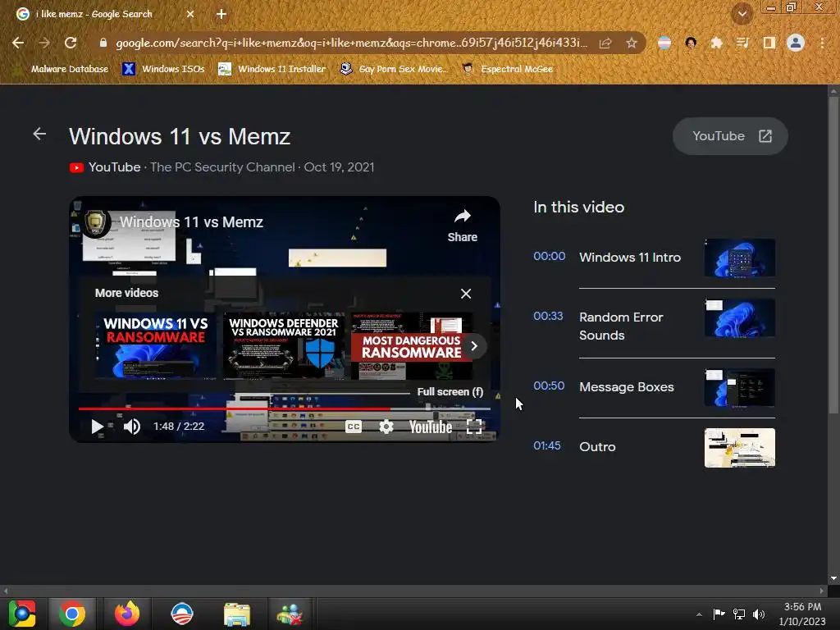Click the tab search dropdown arrow

(742, 14)
